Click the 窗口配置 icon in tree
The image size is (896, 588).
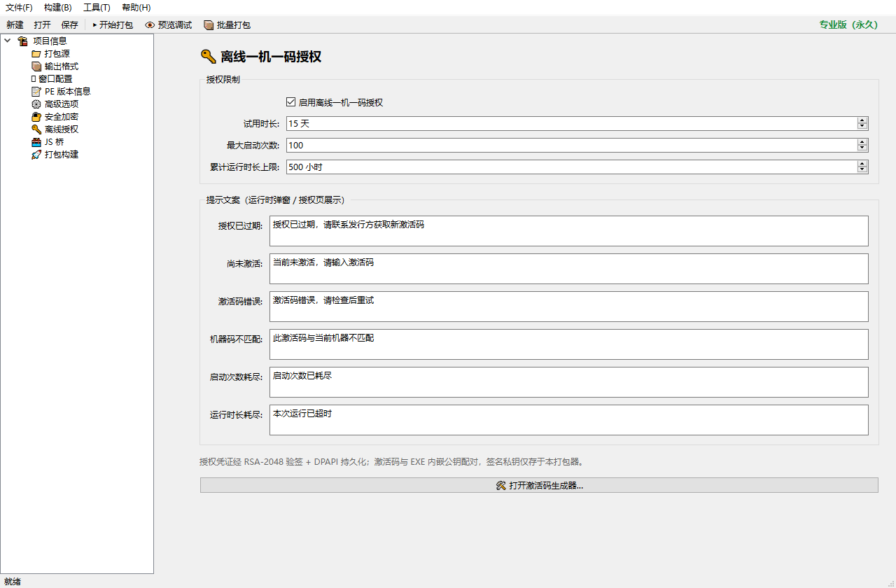pyautogui.click(x=34, y=79)
